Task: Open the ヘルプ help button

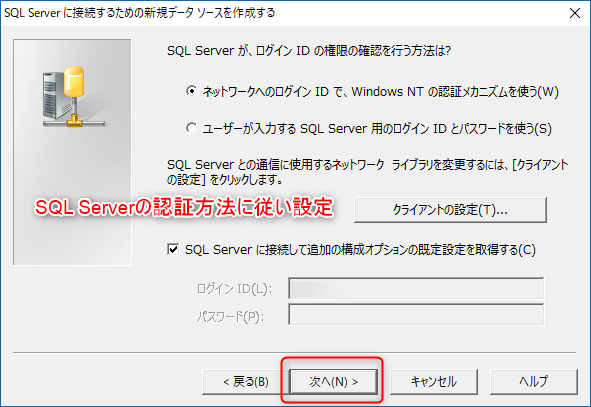Action: [533, 381]
